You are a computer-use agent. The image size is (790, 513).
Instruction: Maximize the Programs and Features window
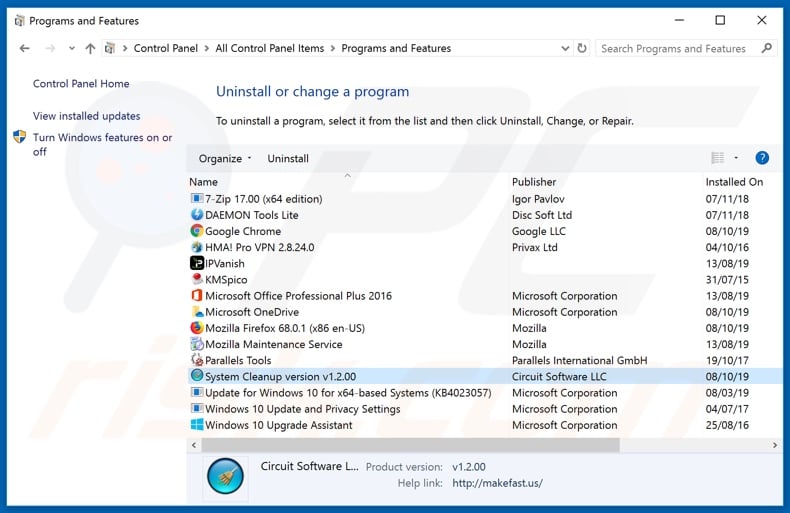tap(720, 20)
